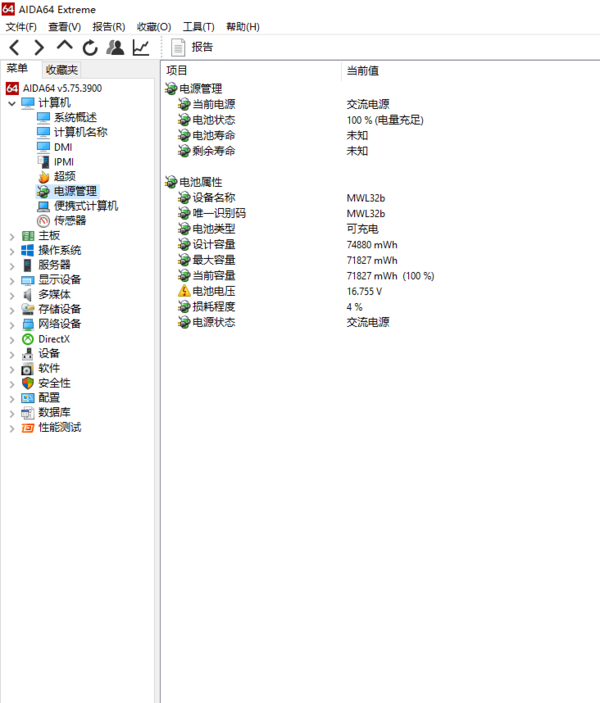Click the 网络设备 network icon

(x=27, y=324)
